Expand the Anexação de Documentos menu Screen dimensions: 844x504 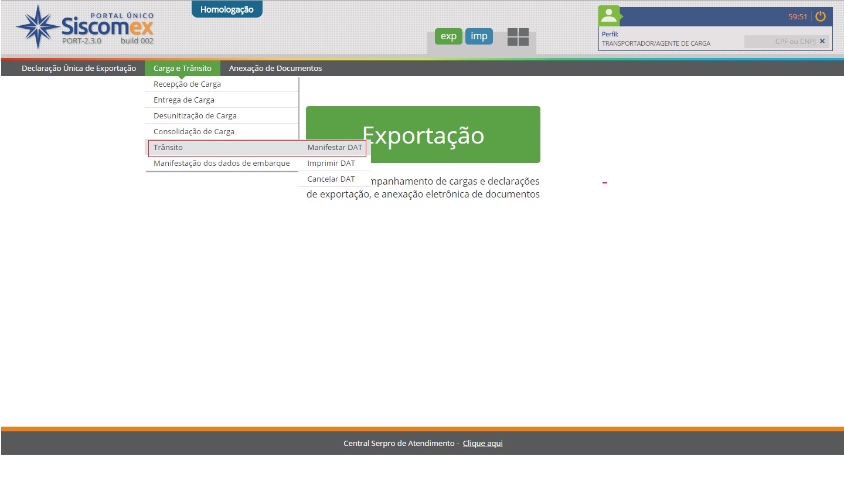(275, 68)
